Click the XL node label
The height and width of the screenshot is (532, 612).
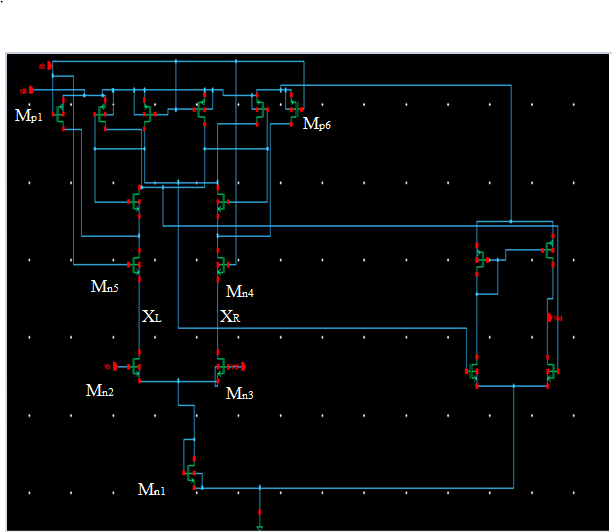152,316
